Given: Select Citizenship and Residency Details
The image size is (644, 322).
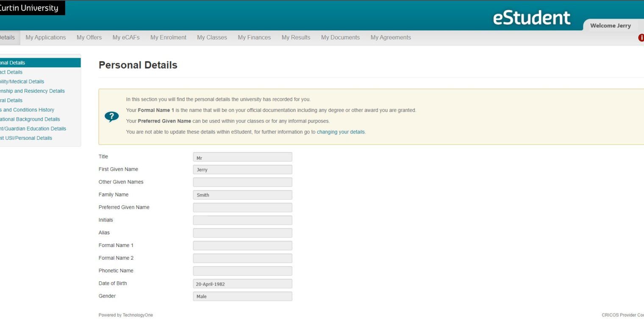Looking at the screenshot, I should [32, 91].
